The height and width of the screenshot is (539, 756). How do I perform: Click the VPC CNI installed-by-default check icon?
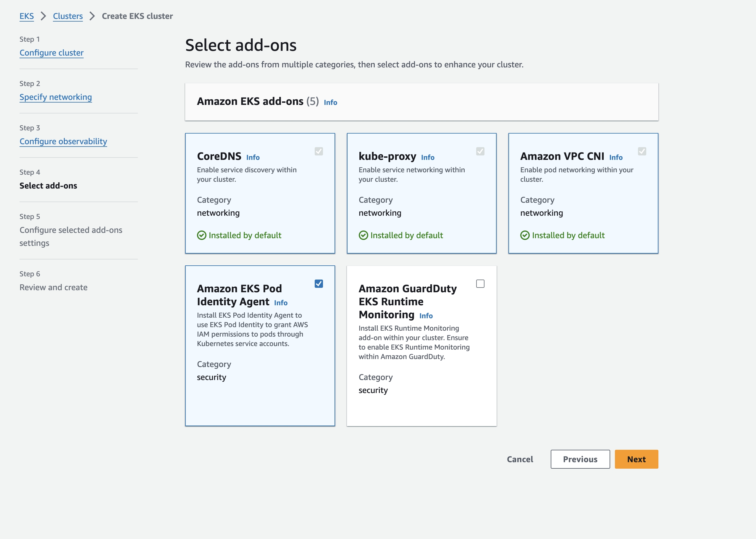click(x=525, y=235)
